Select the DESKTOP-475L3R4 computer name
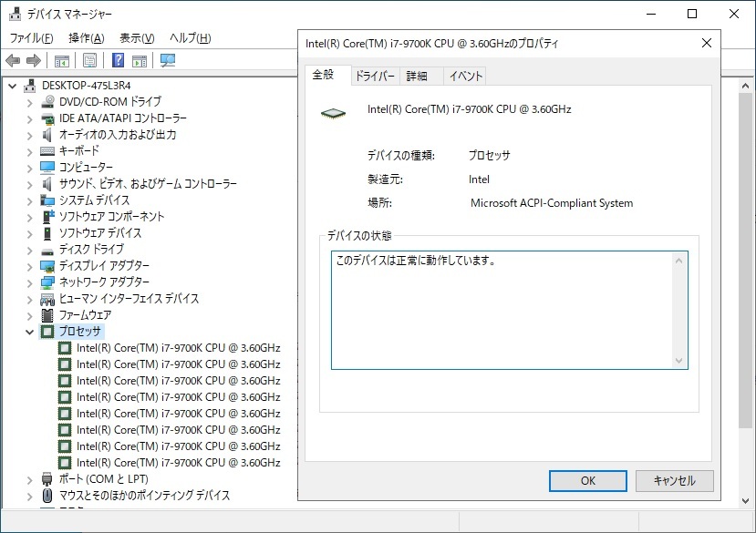The width and height of the screenshot is (756, 533). (87, 86)
